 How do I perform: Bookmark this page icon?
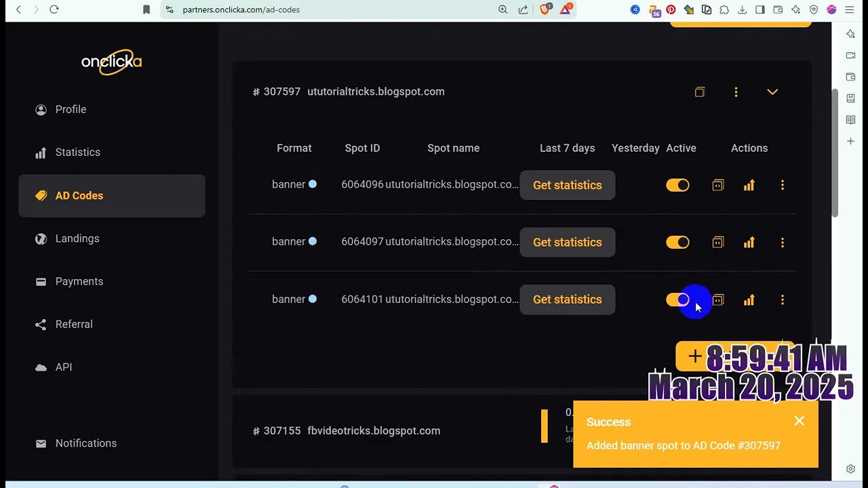tap(146, 9)
